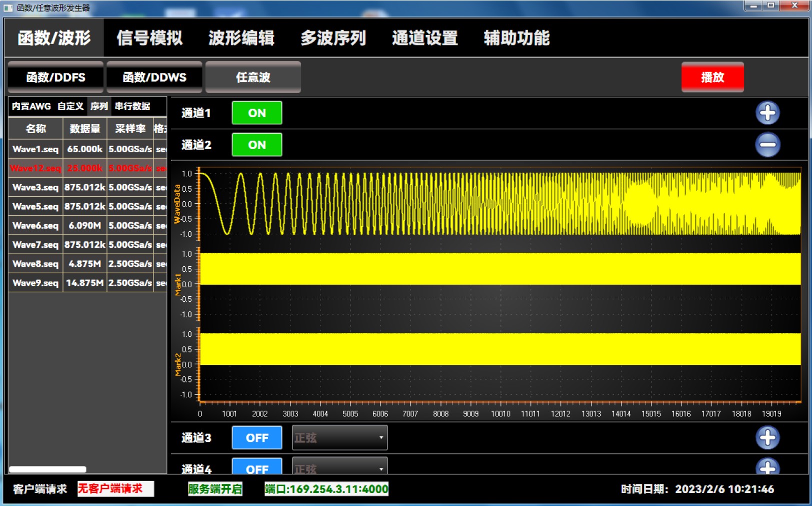
Task: Open the 辅助功能 tab
Action: 516,38
